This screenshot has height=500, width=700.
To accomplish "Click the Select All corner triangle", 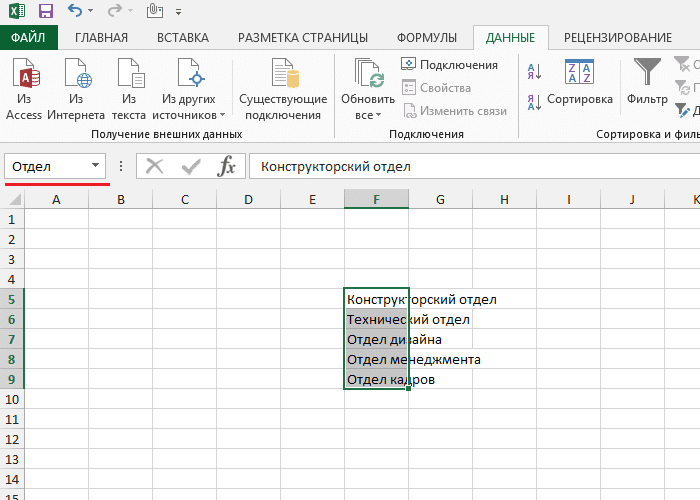I will click(x=14, y=199).
